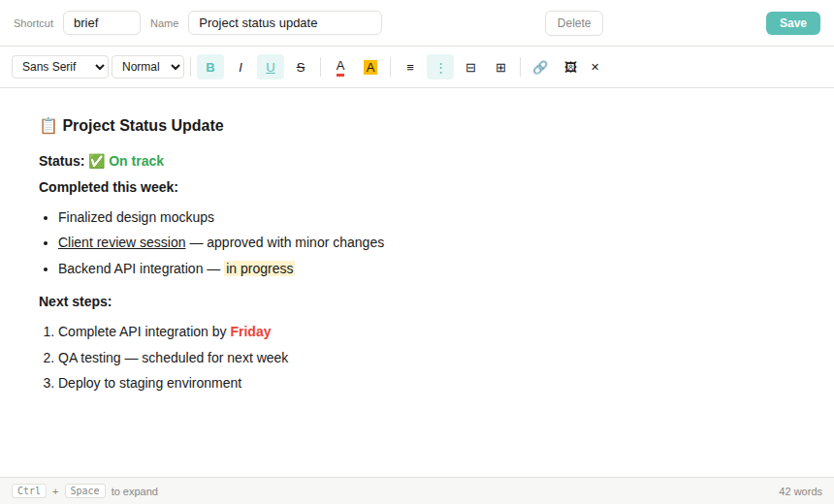
Task: Click the Backend API integration text
Action: [x=130, y=268]
